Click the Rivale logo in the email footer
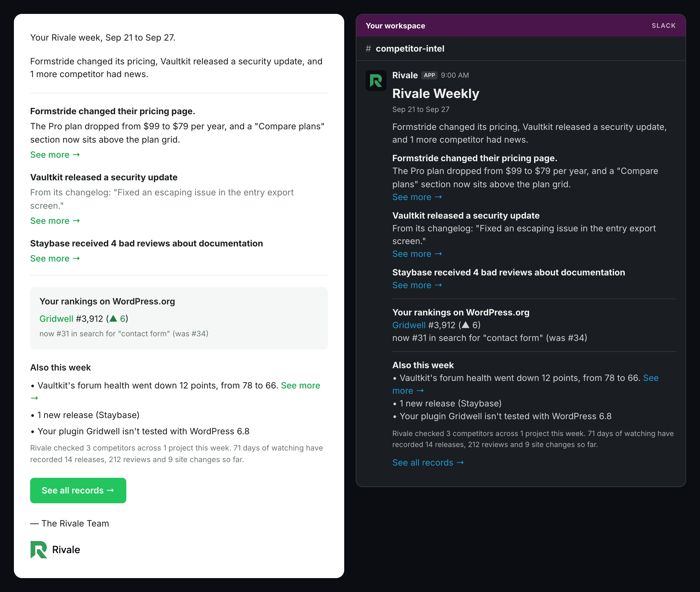Screen dimensions: 700x592 tap(39, 549)
